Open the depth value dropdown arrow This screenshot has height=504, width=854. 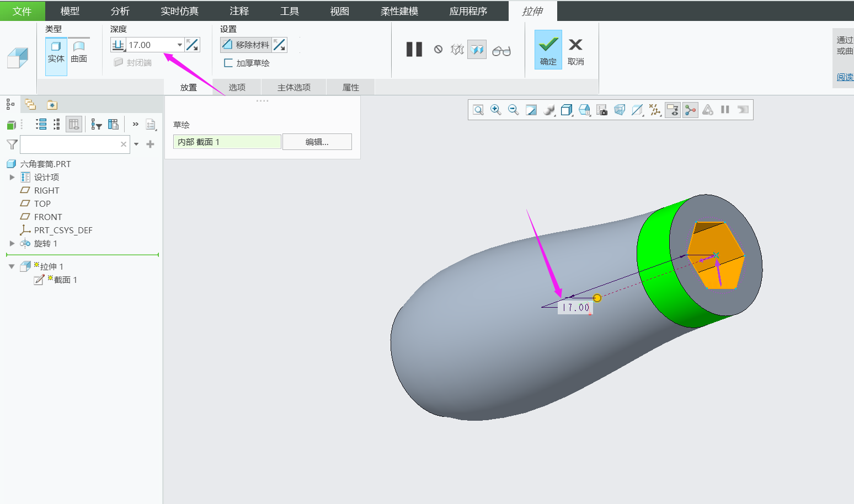[180, 45]
